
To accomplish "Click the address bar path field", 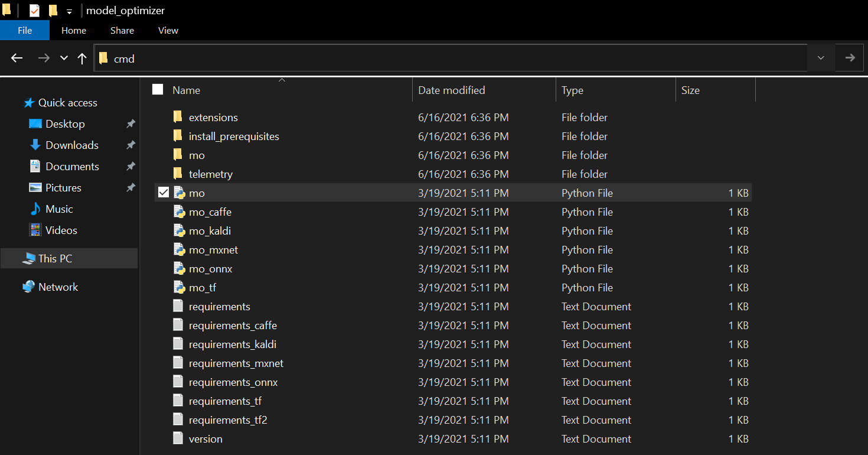I will click(450, 58).
